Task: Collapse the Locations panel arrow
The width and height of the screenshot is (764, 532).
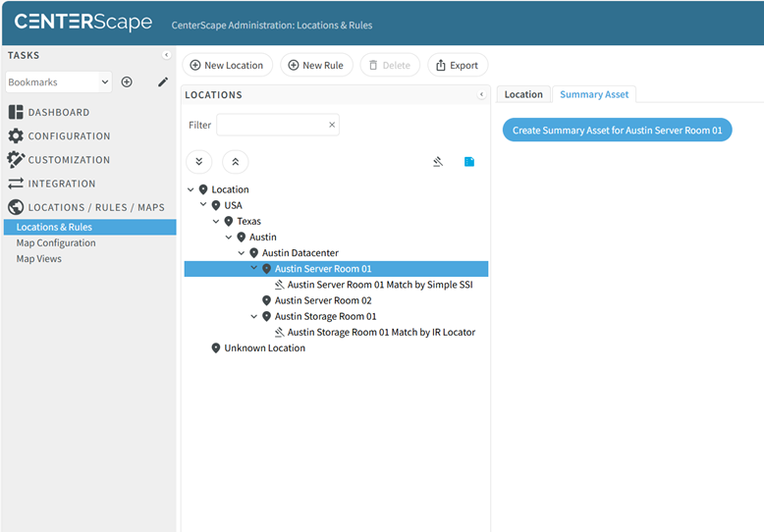Action: 481,95
